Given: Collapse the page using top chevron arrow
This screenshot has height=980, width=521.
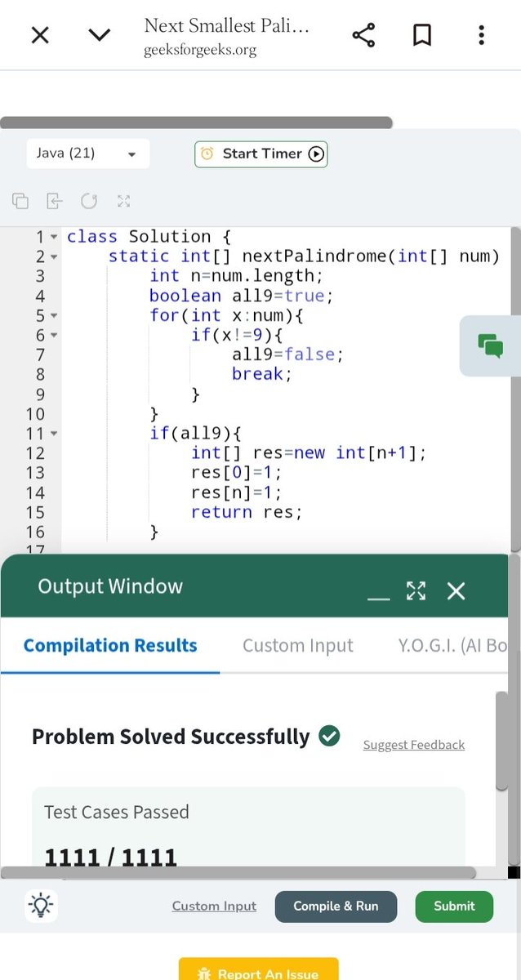Looking at the screenshot, I should coord(100,35).
